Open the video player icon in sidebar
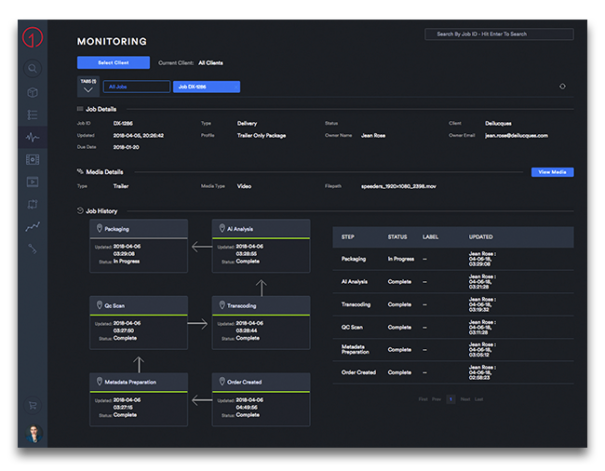The width and height of the screenshot is (605, 471). click(x=32, y=182)
